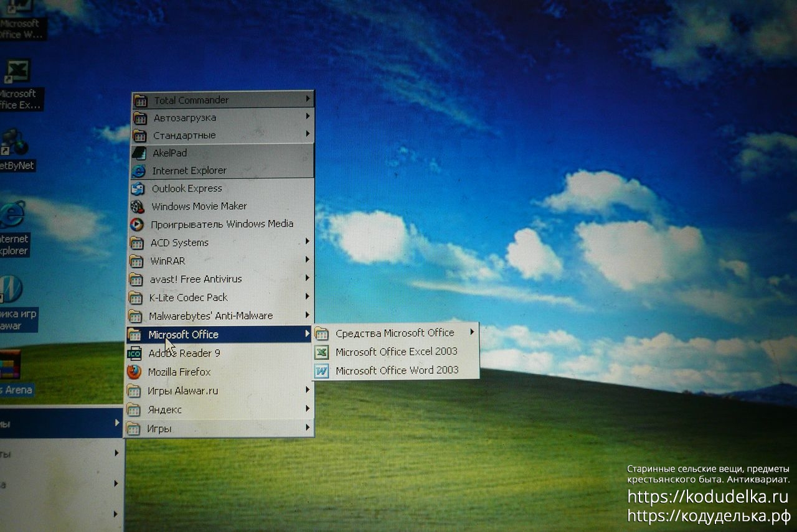Click the Microsoft Office Excel 2003 icon
Image resolution: width=797 pixels, height=532 pixels.
pyautogui.click(x=321, y=352)
